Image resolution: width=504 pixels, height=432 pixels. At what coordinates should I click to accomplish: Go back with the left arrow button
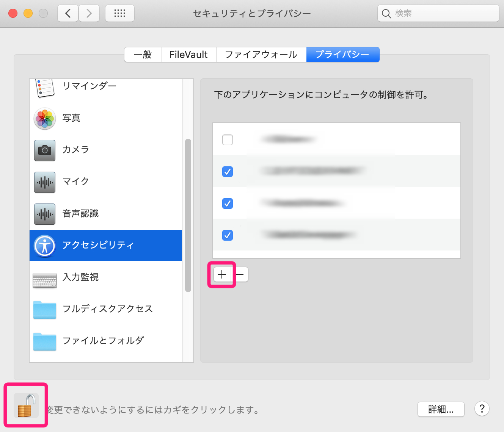[x=68, y=13]
